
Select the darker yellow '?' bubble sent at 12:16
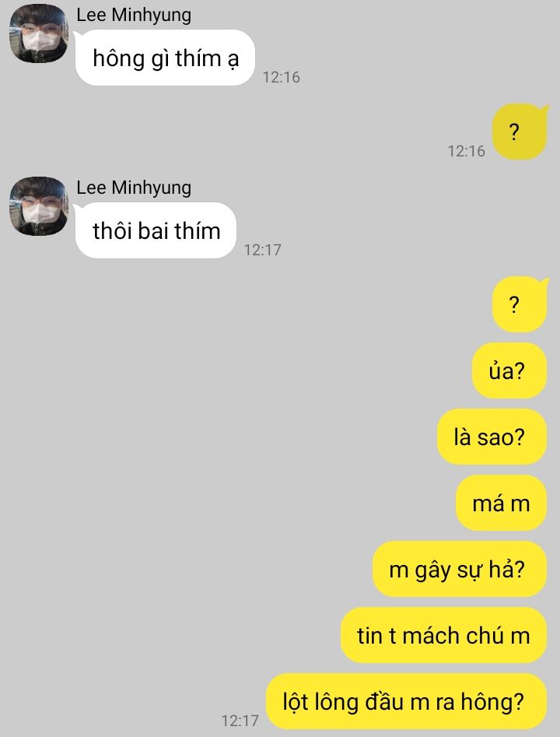click(x=520, y=132)
